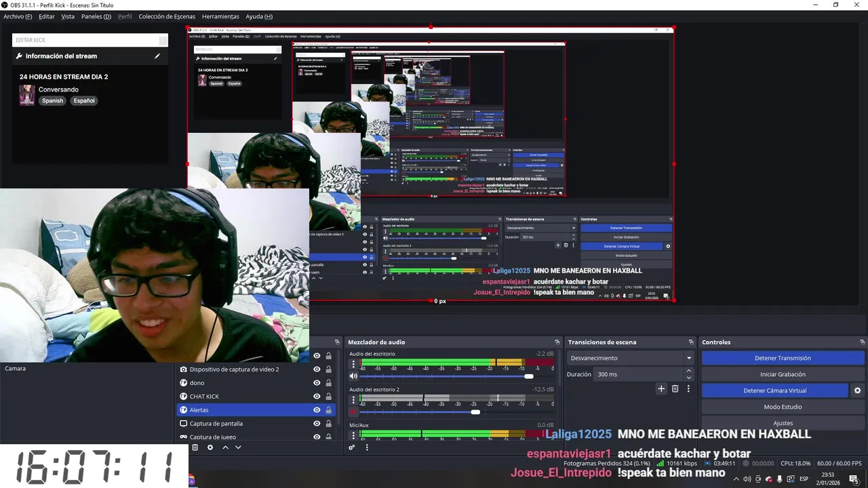Hide the CHAT KICK source
868x488 pixels.
(317, 396)
